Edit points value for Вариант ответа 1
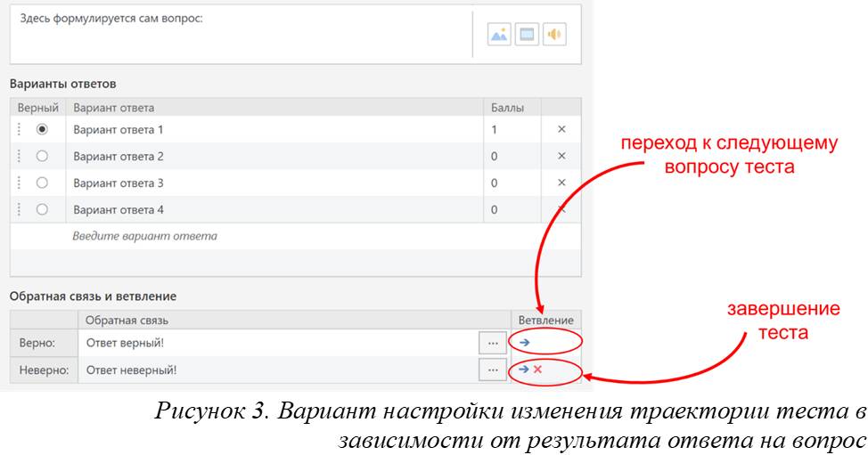 (512, 130)
